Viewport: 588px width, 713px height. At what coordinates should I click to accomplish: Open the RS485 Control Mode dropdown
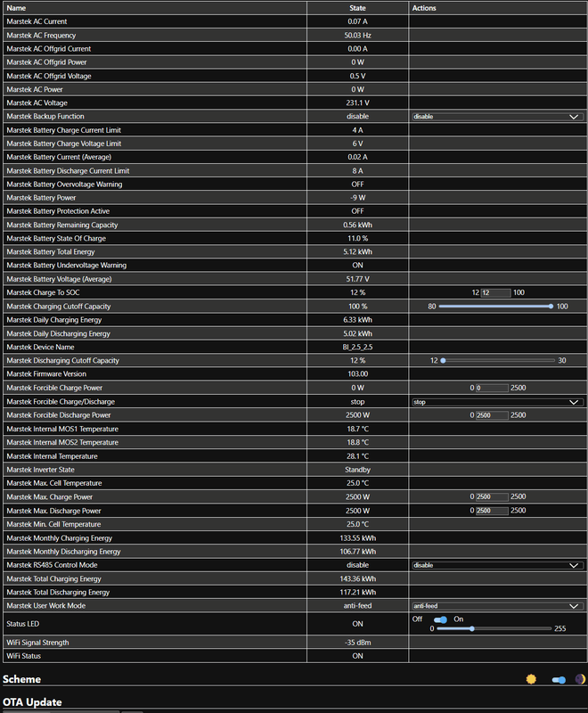click(498, 565)
